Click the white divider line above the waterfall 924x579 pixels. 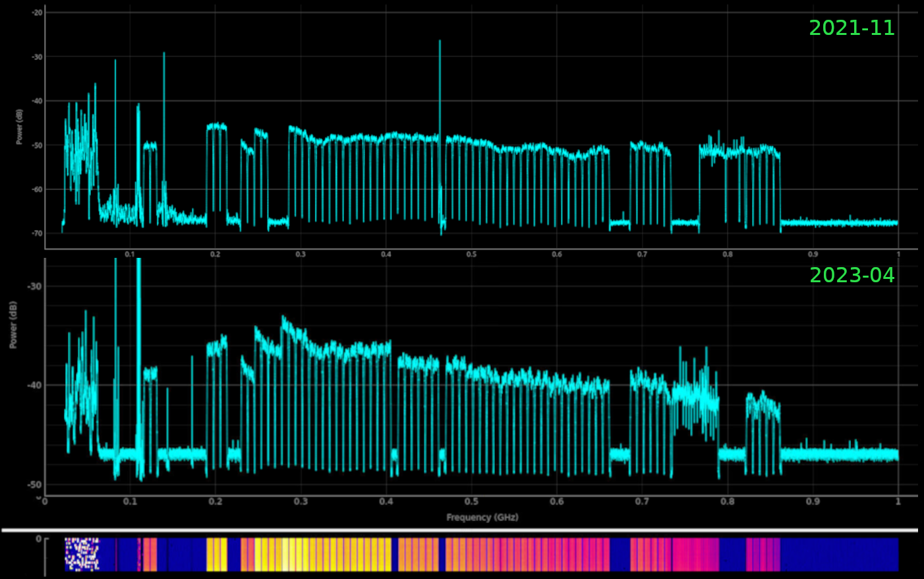461,530
